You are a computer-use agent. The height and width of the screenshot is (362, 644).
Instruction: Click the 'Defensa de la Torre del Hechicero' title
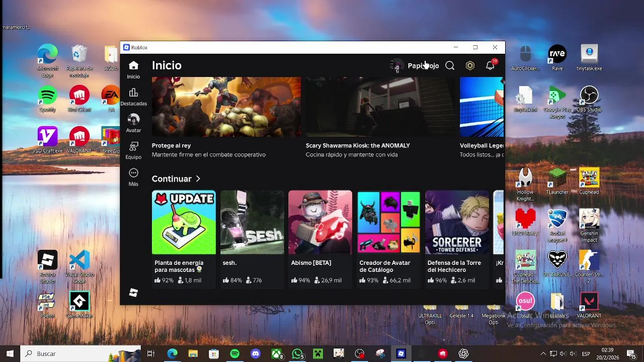point(454,266)
